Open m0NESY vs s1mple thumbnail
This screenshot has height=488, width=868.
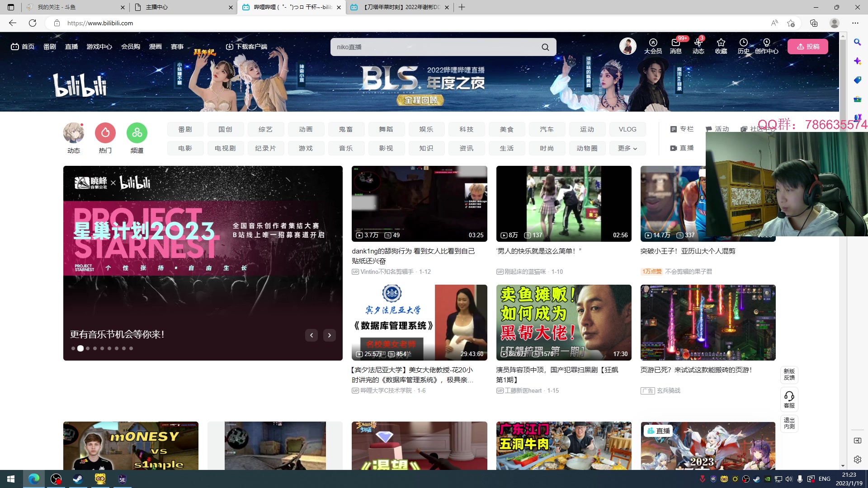pos(131,446)
